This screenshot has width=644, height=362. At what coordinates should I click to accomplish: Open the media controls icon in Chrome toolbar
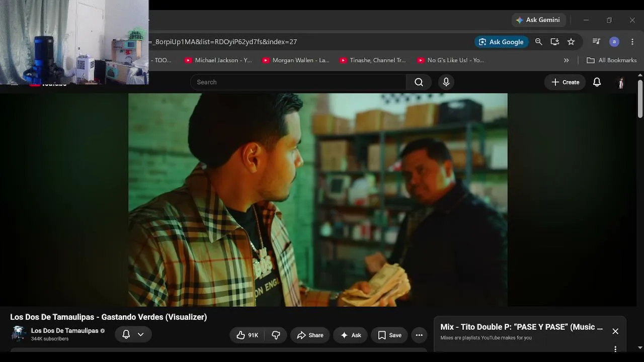click(x=596, y=42)
